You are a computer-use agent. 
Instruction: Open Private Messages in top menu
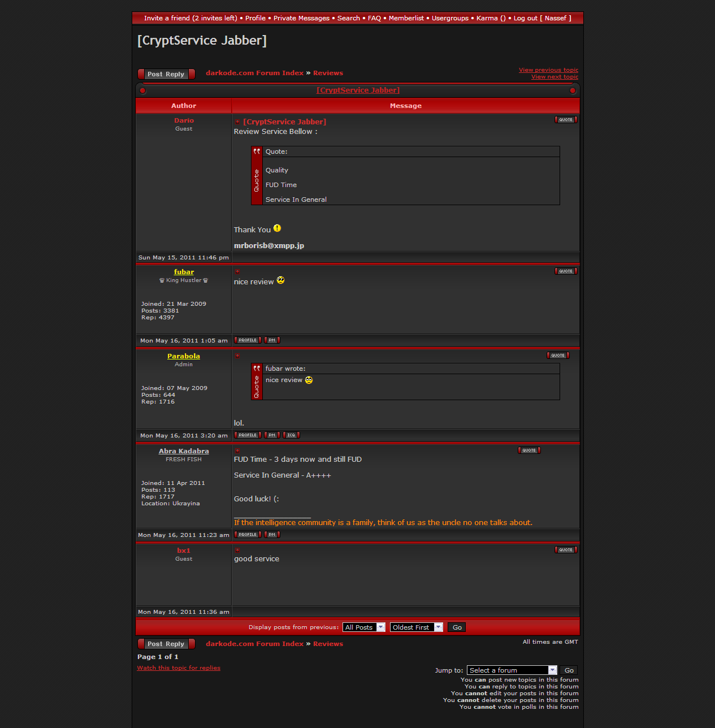[x=301, y=18]
